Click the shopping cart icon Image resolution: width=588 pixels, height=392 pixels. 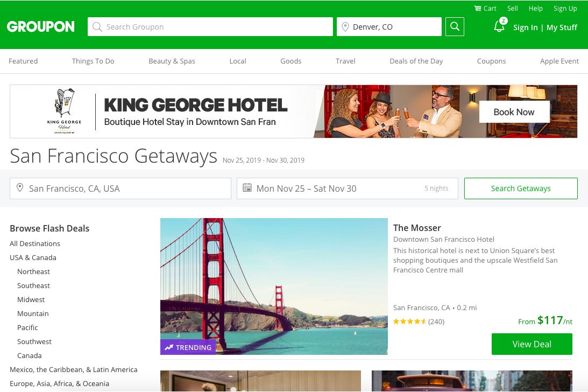coord(477,8)
